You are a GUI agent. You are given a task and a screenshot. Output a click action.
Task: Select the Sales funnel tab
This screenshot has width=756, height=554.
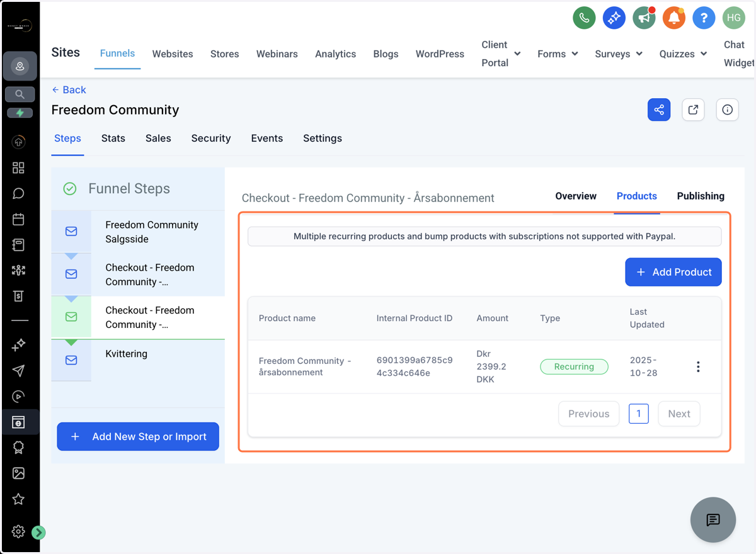pyautogui.click(x=158, y=138)
